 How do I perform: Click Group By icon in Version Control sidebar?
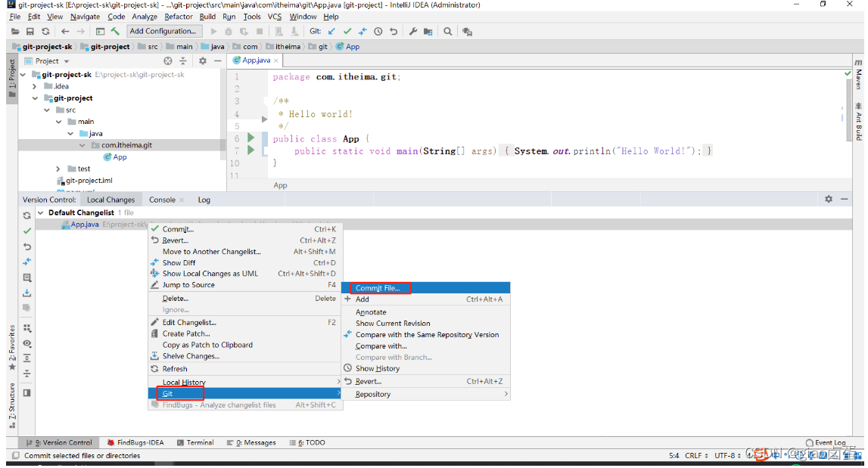point(26,328)
